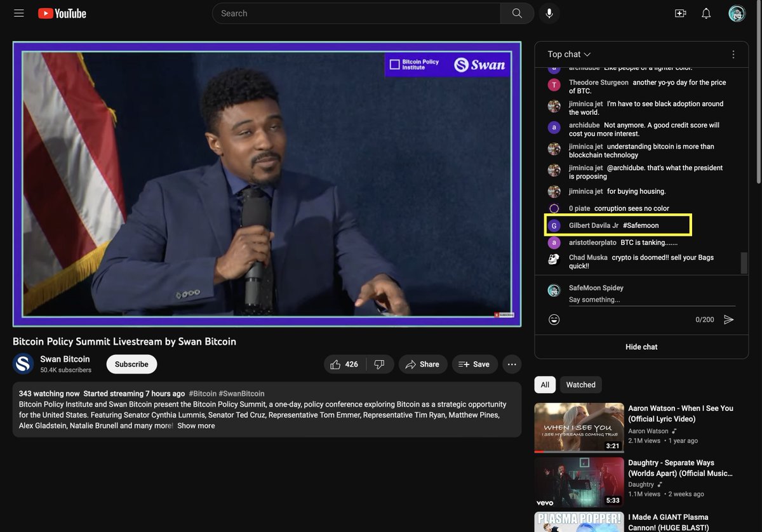This screenshot has height=532, width=762.
Task: Click the Aaron Watson channel name
Action: [x=648, y=431]
